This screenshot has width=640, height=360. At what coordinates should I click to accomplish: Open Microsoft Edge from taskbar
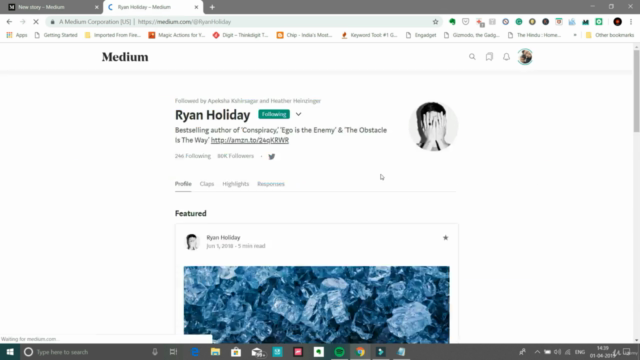point(195,352)
